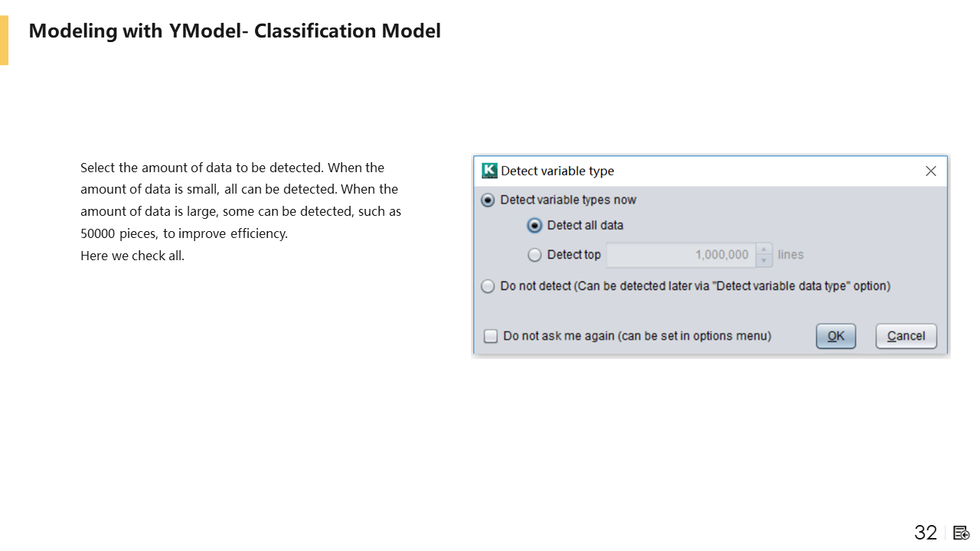The image size is (980, 551).
Task: Click the 'lines' label after the spinner
Action: click(791, 255)
